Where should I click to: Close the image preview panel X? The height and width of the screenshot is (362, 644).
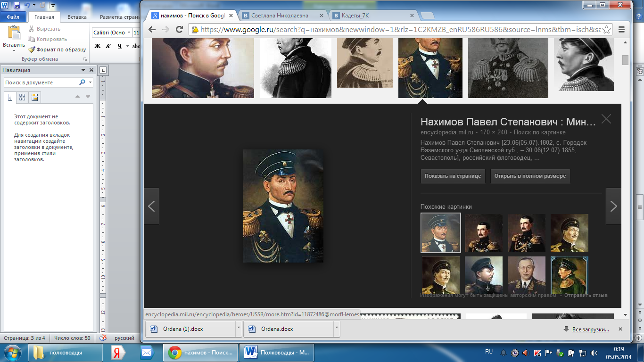coord(606,119)
